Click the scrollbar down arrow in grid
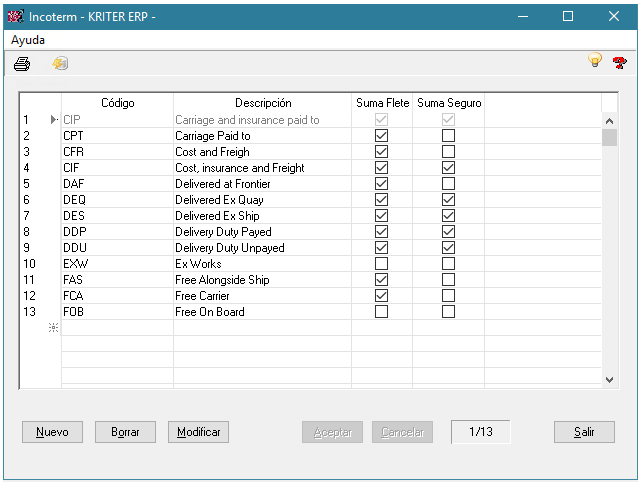 (609, 380)
